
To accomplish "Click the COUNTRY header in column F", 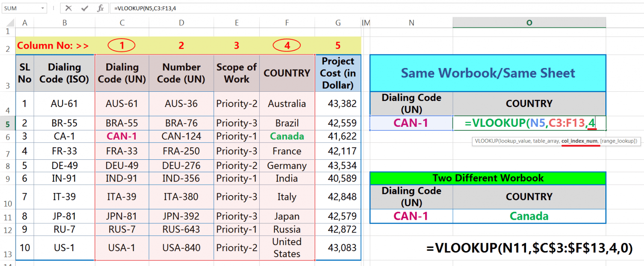I will 287,73.
